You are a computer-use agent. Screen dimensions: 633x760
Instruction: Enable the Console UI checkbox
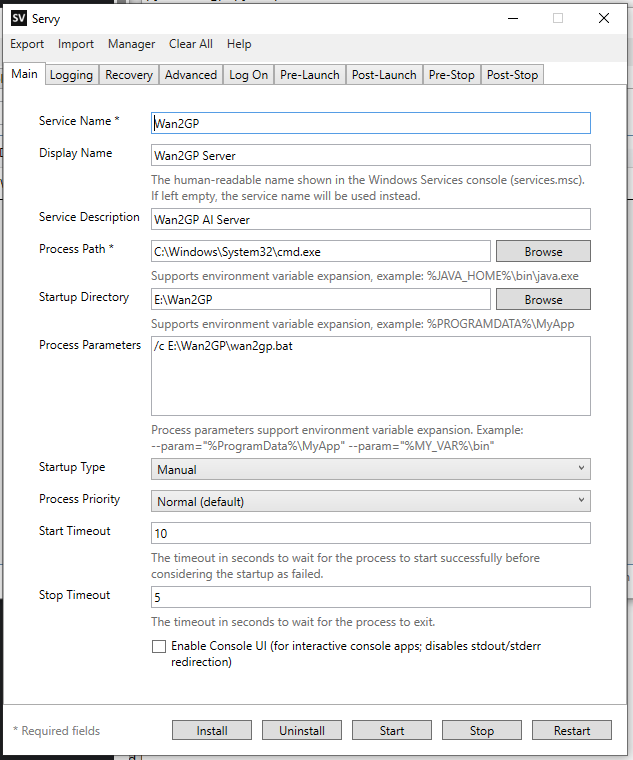(x=159, y=647)
